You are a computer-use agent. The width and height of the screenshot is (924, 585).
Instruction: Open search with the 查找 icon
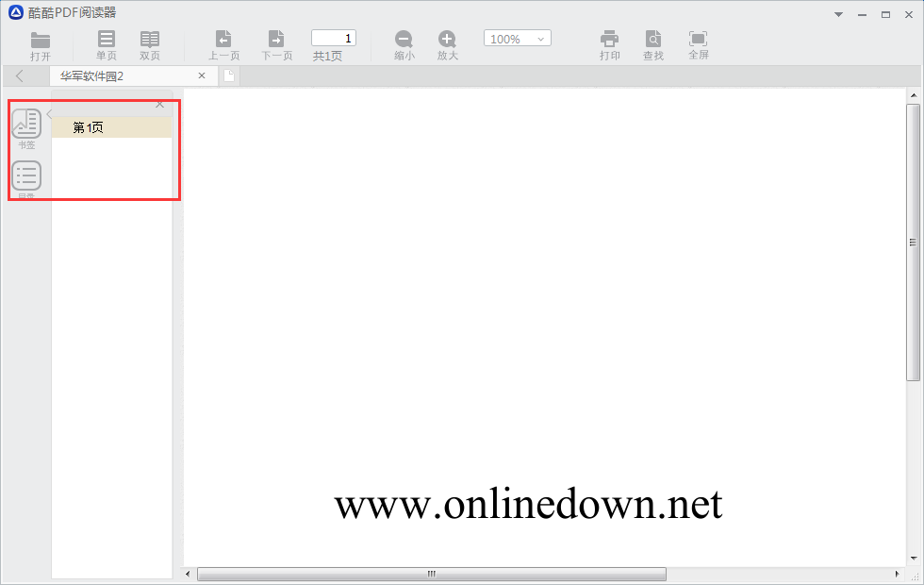pos(652,45)
